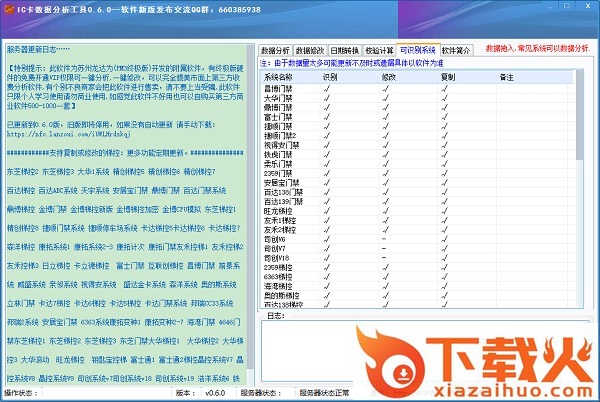The height and width of the screenshot is (402, 600).
Task: Click the blue note text under tabs
Action: click(x=351, y=63)
